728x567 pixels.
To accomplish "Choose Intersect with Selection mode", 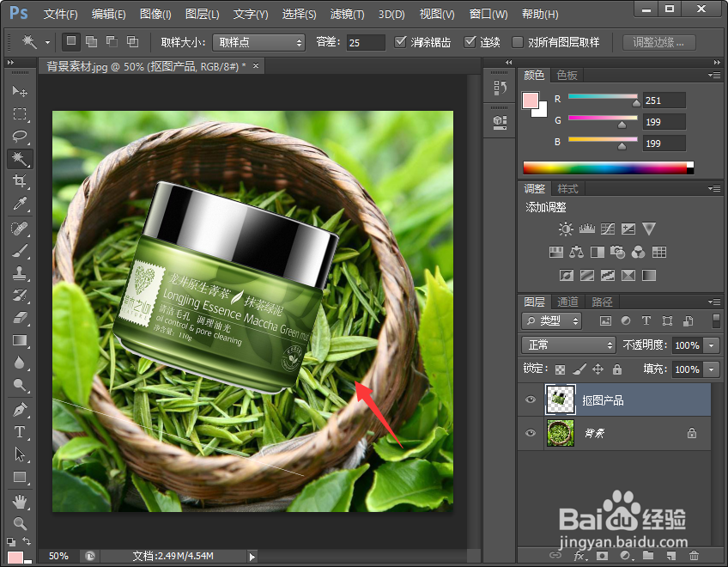I will tap(133, 42).
